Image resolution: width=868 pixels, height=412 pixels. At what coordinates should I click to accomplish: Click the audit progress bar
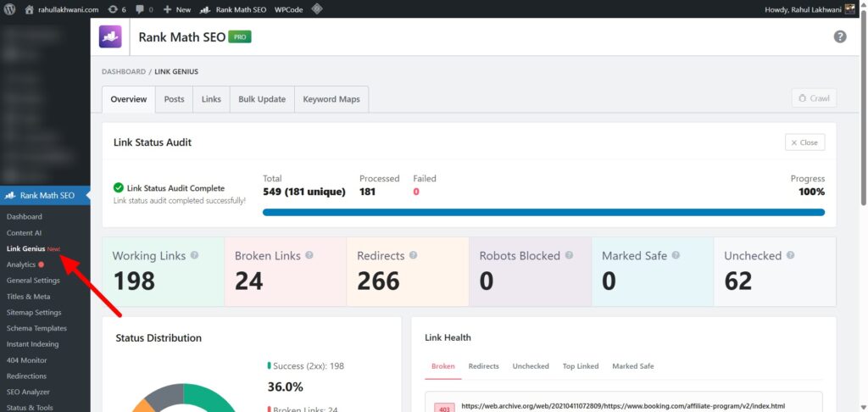point(543,212)
